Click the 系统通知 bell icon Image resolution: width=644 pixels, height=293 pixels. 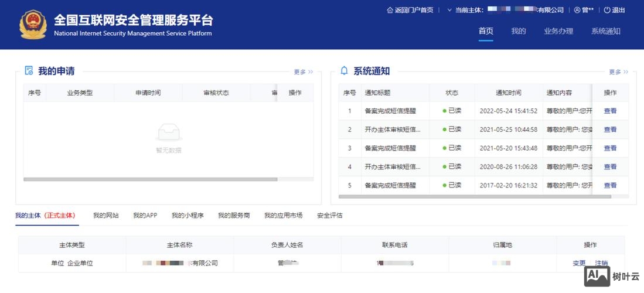point(344,71)
